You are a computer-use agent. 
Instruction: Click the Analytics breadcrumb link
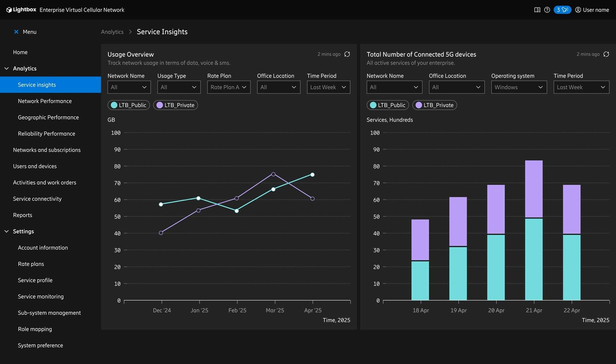(112, 32)
